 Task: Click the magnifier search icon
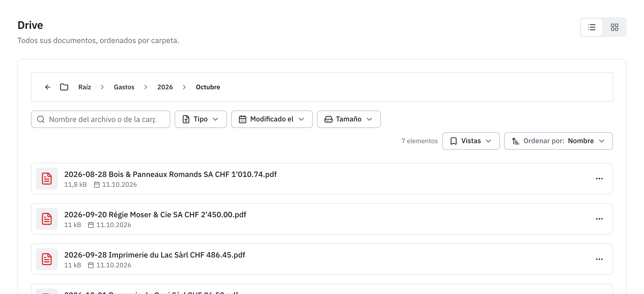[x=41, y=119]
